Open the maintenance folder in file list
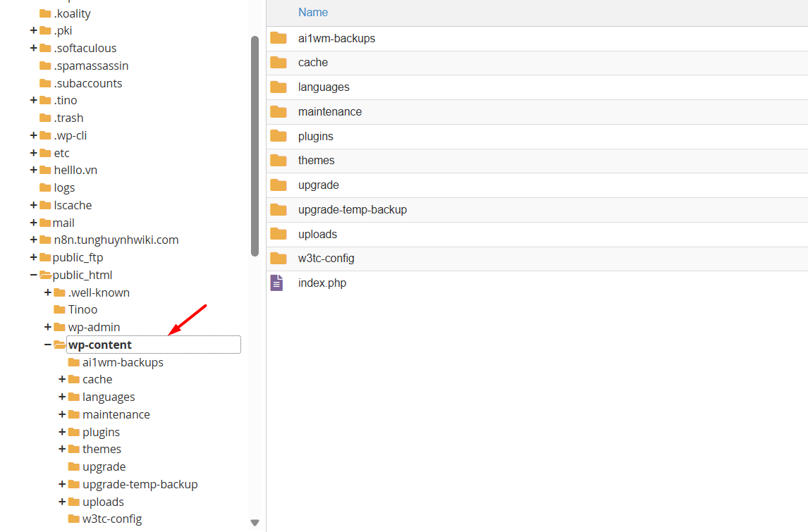This screenshot has height=532, width=808. pyautogui.click(x=329, y=111)
